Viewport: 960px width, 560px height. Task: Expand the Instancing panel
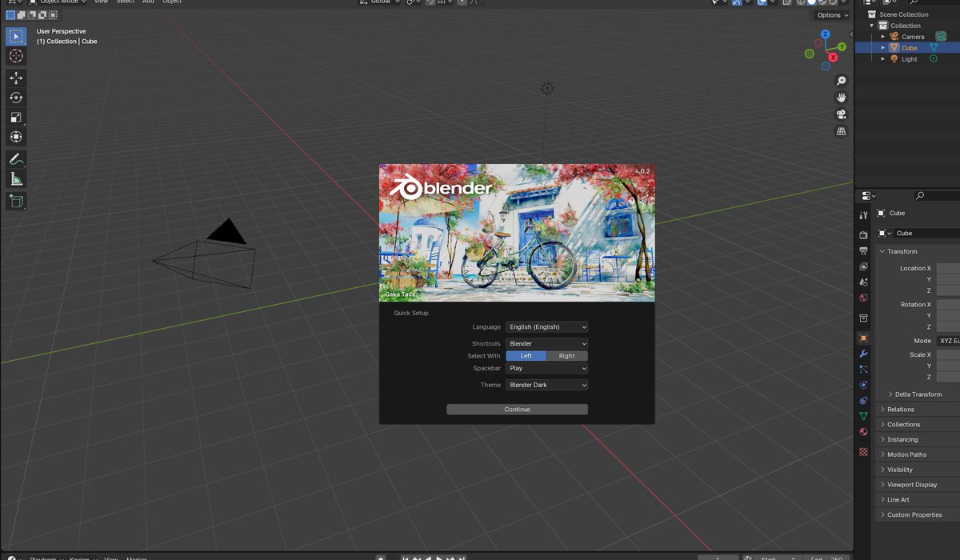[x=917, y=439]
